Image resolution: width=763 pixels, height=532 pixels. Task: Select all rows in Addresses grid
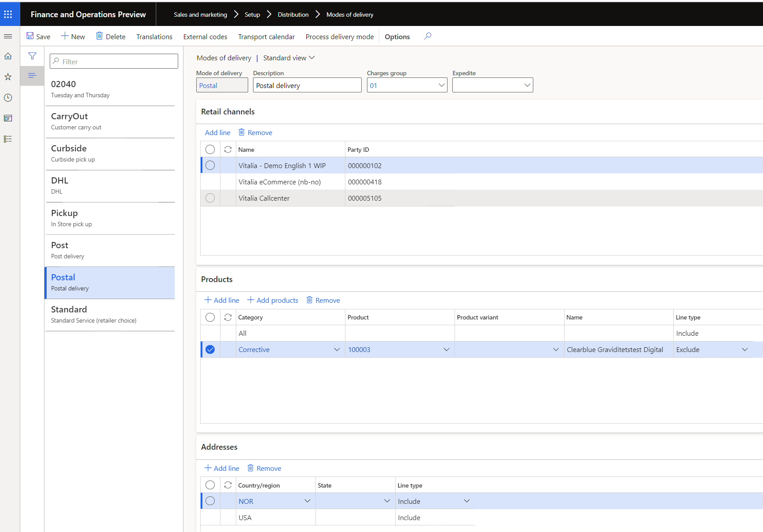(x=210, y=485)
